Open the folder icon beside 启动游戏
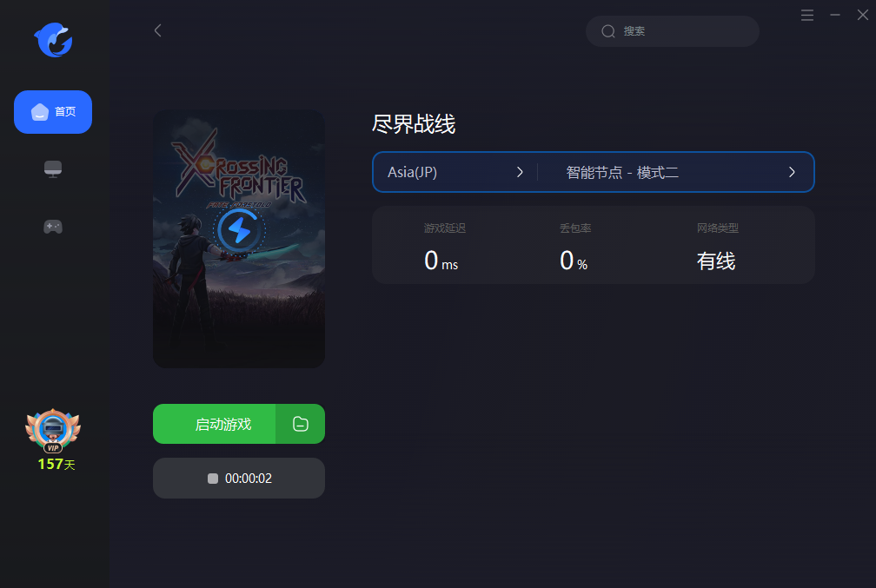 (x=301, y=424)
